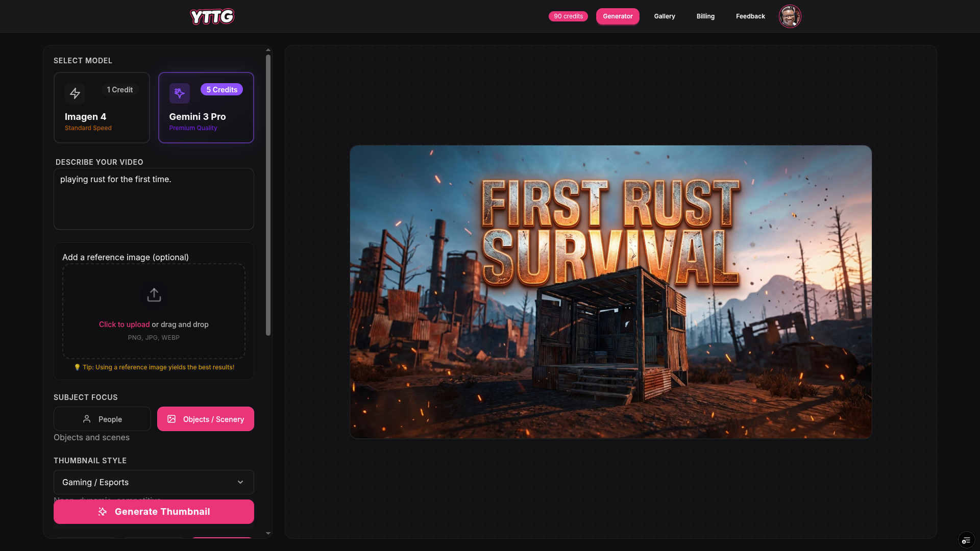Click the person icon on the People option
The height and width of the screenshot is (551, 980).
87,419
